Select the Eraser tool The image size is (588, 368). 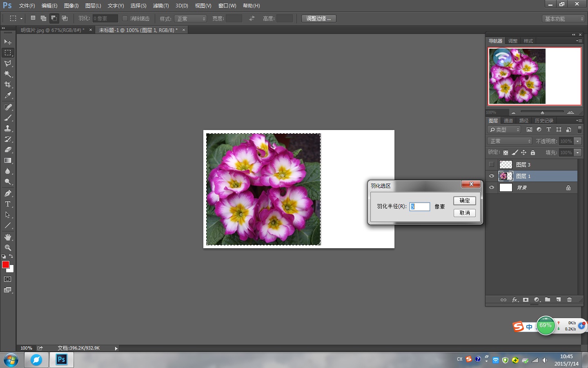pos(7,150)
